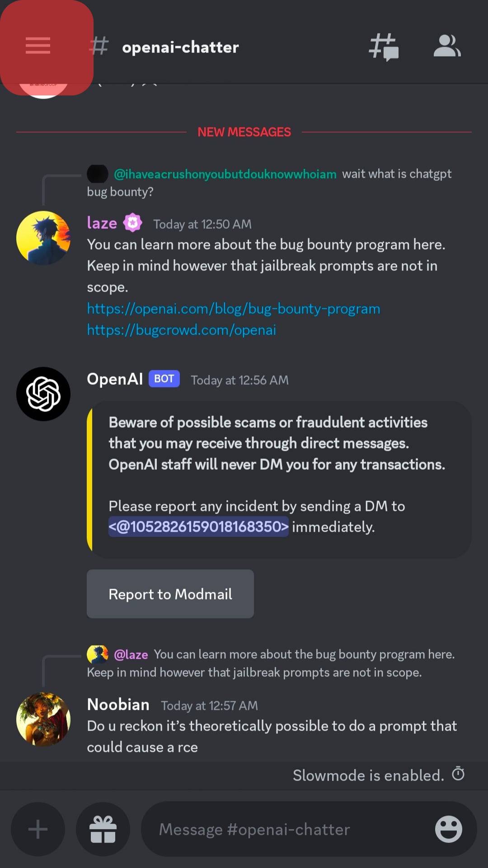Open the hamburger navigation menu

(x=38, y=46)
